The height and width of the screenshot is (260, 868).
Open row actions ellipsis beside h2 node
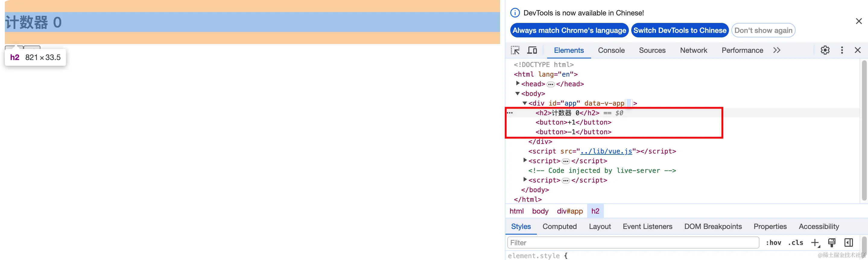point(510,113)
